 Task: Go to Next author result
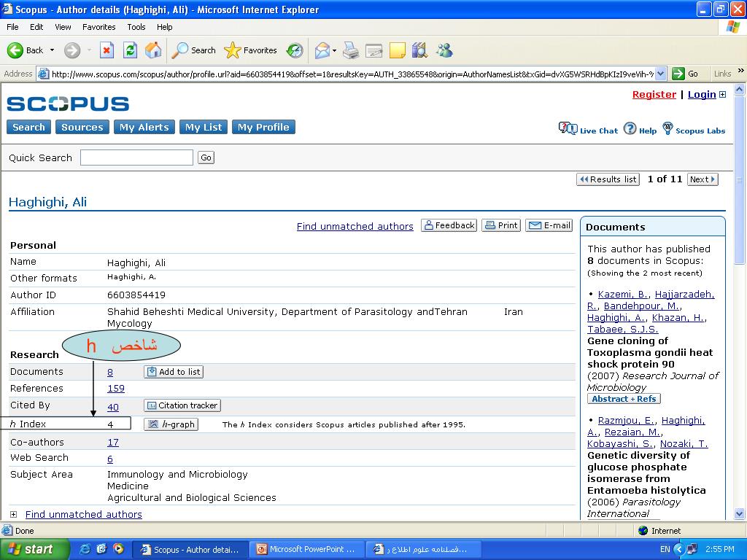[703, 179]
